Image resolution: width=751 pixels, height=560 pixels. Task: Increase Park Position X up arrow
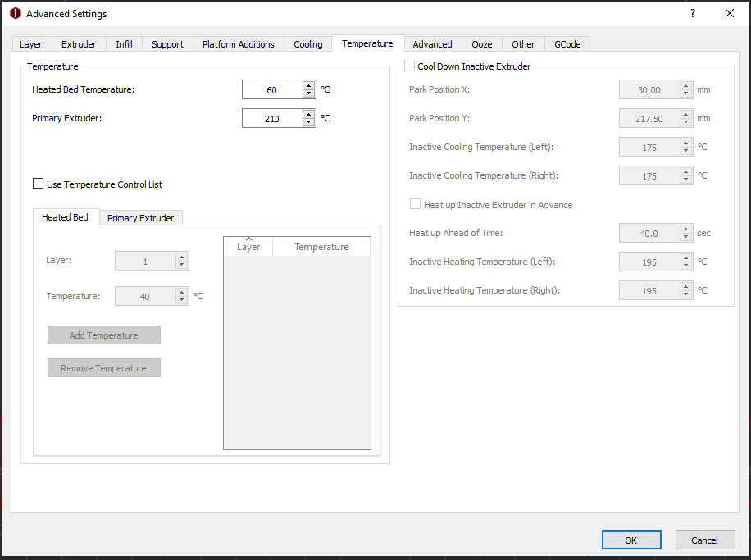686,86
